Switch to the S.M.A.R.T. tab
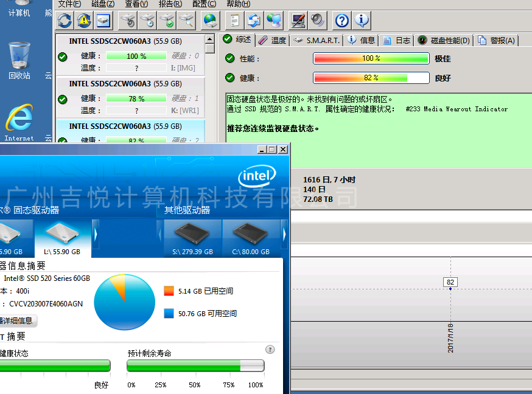The width and height of the screenshot is (532, 394). (x=317, y=40)
